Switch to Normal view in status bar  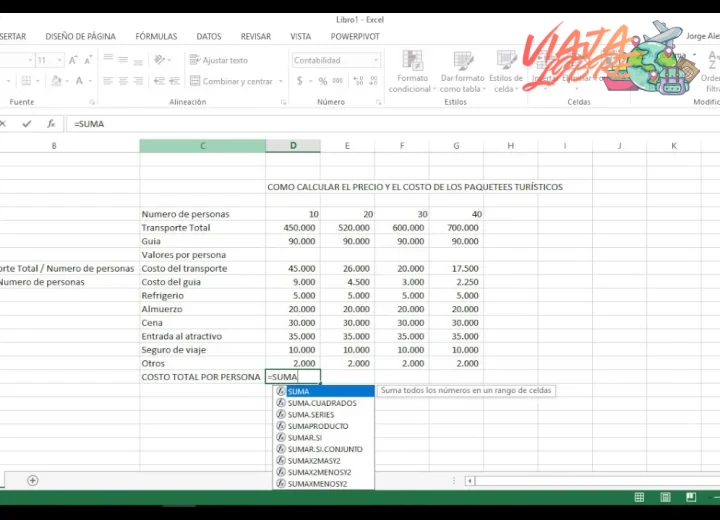tap(639, 497)
